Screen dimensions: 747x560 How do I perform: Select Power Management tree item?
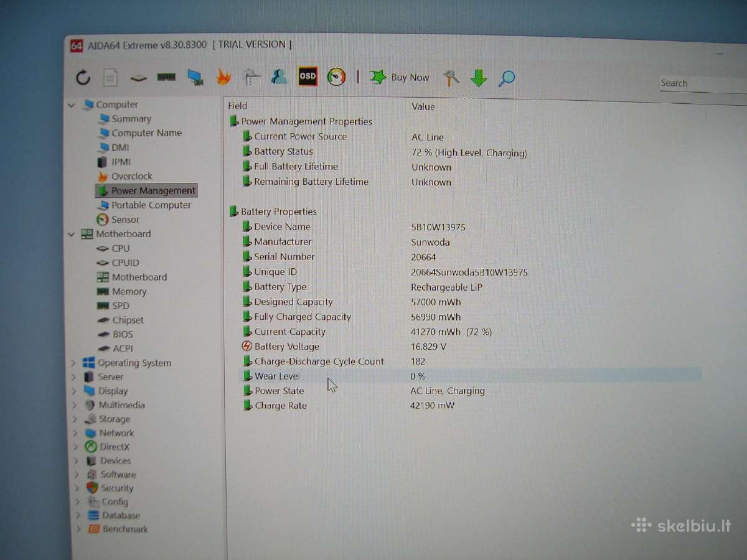[x=147, y=190]
